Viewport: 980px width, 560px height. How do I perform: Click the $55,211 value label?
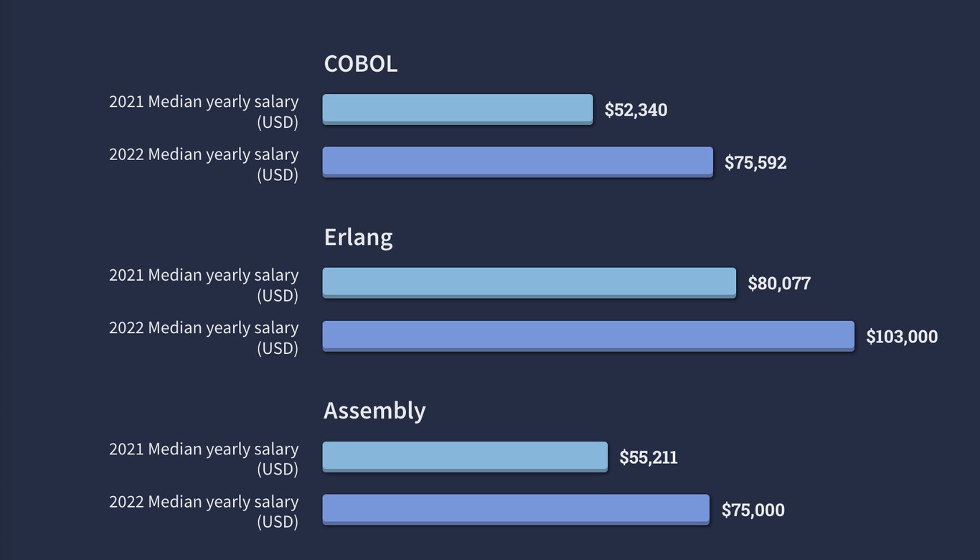[x=649, y=457]
